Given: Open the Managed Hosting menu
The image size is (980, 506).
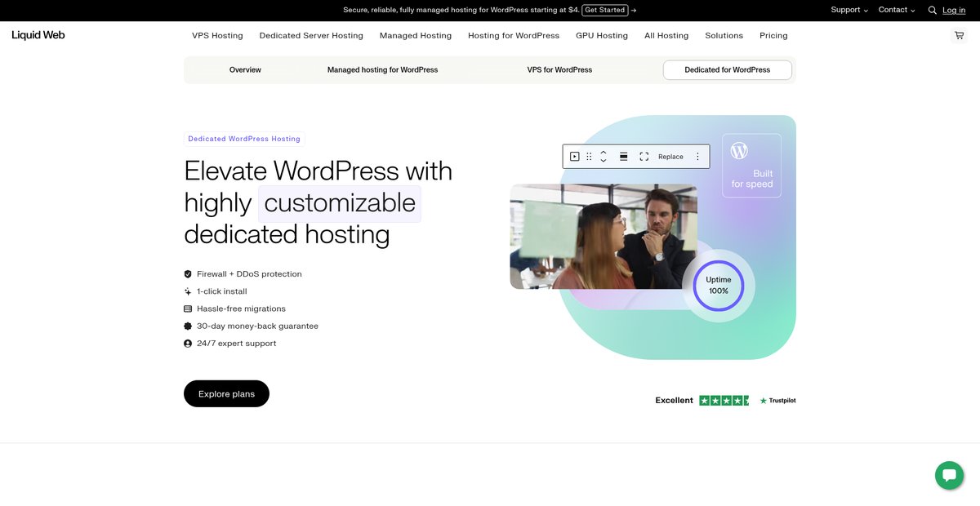Looking at the screenshot, I should [x=416, y=36].
